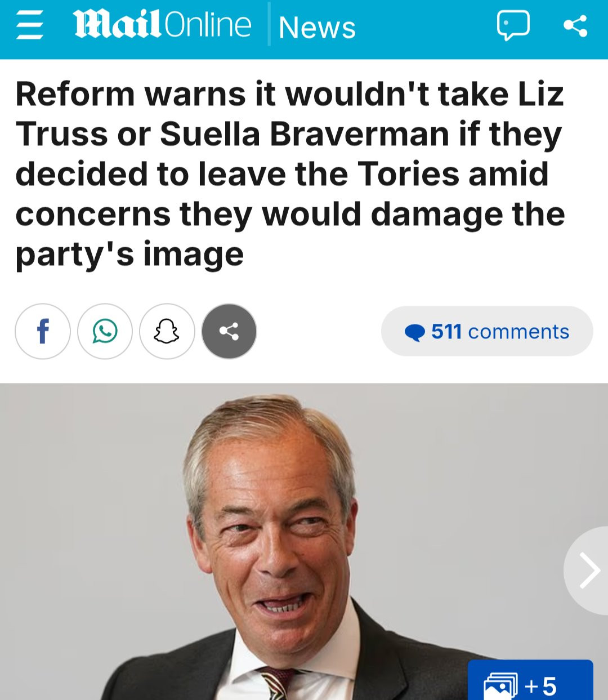Tap the header speech bubble comments icon
The image size is (608, 700).
(x=513, y=26)
